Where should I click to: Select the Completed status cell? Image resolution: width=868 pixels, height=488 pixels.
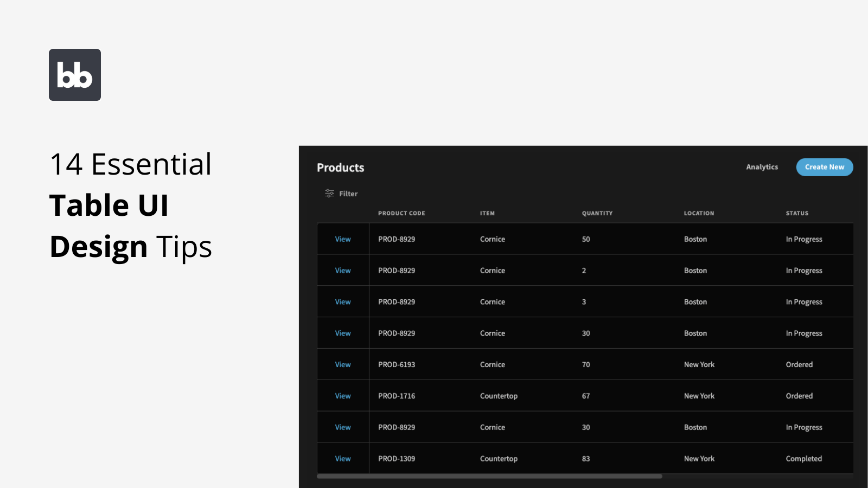point(803,458)
